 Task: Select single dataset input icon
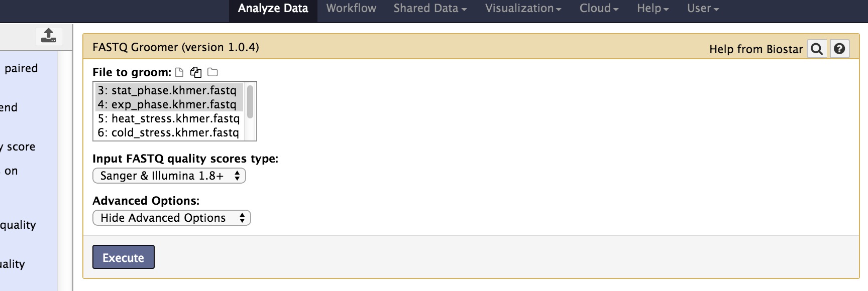coord(179,72)
